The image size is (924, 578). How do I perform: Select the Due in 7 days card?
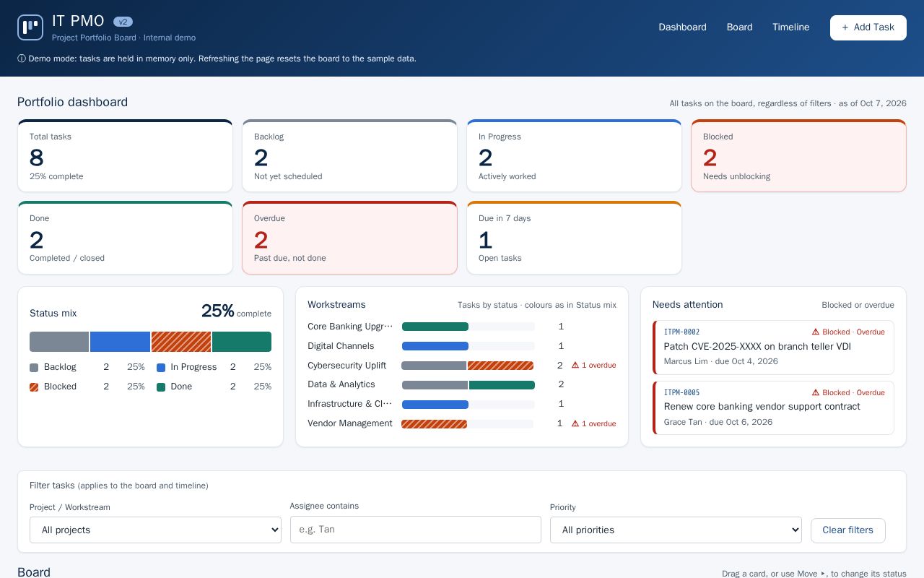(x=574, y=238)
